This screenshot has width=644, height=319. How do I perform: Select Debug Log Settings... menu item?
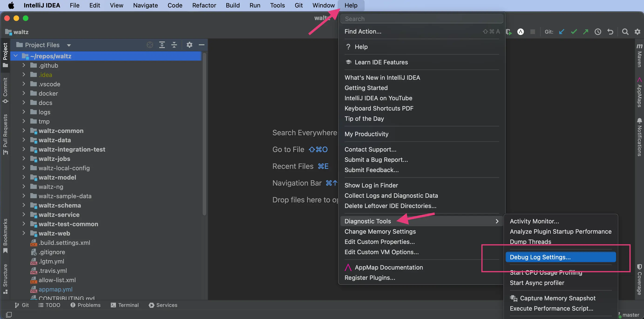tap(560, 257)
